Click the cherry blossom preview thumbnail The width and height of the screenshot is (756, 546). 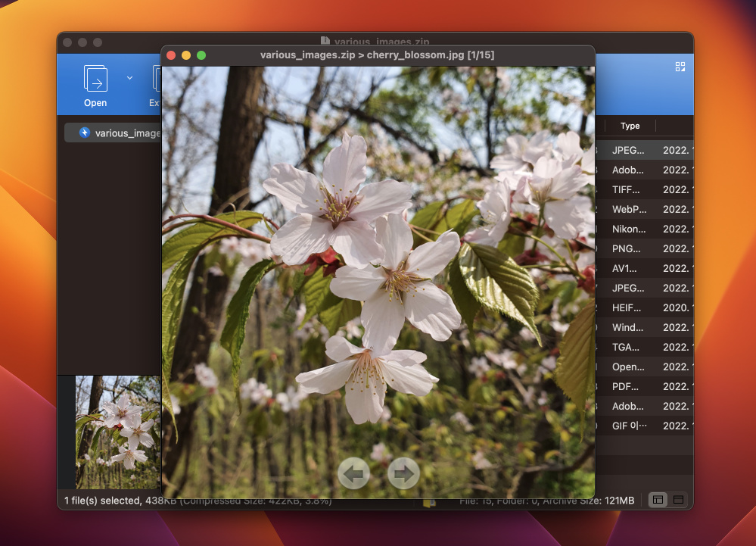point(117,432)
